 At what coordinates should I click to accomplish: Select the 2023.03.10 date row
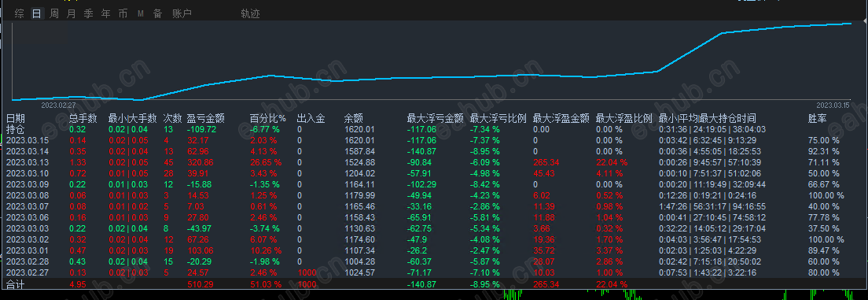(28, 173)
